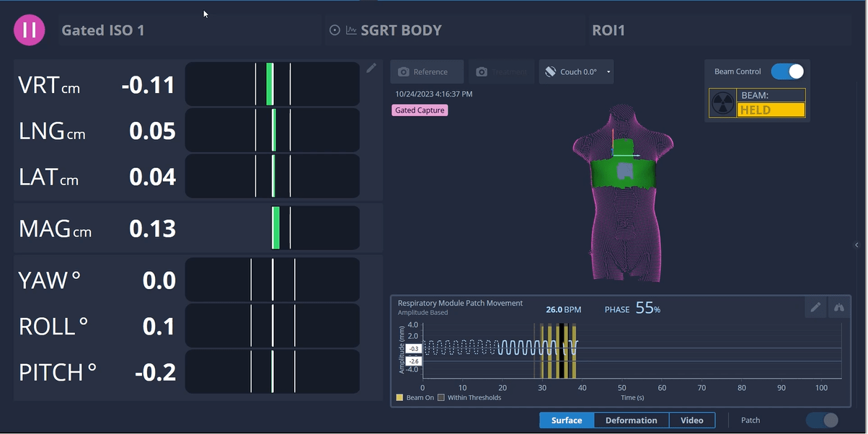868x434 pixels.
Task: Click the pencil icon on the respiratory module panel
Action: coord(815,307)
